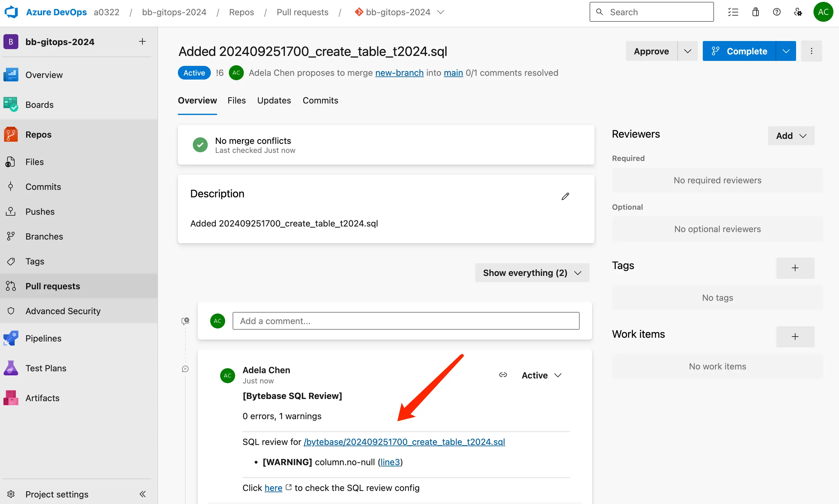Follow the line3 warning link

[x=390, y=462]
